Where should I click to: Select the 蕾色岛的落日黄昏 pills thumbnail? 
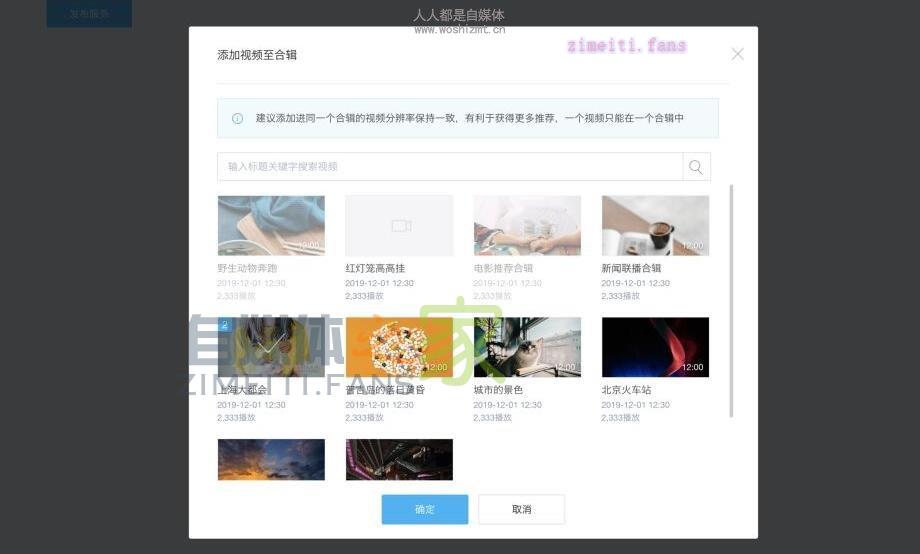(x=400, y=347)
